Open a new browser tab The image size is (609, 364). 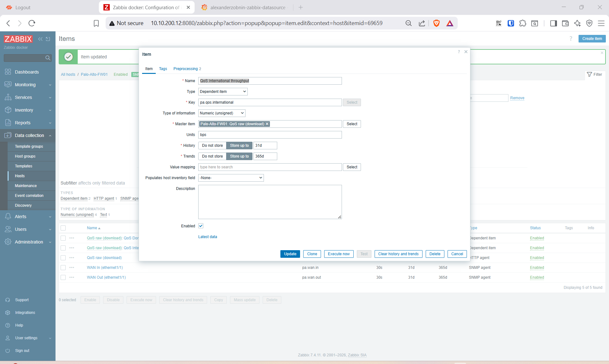click(301, 7)
